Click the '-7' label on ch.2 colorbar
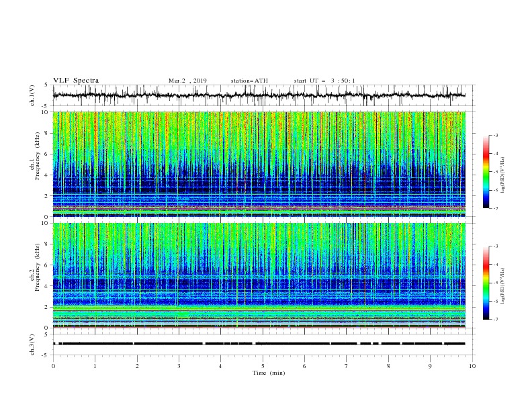This screenshot has height=411, width=532. [495, 320]
